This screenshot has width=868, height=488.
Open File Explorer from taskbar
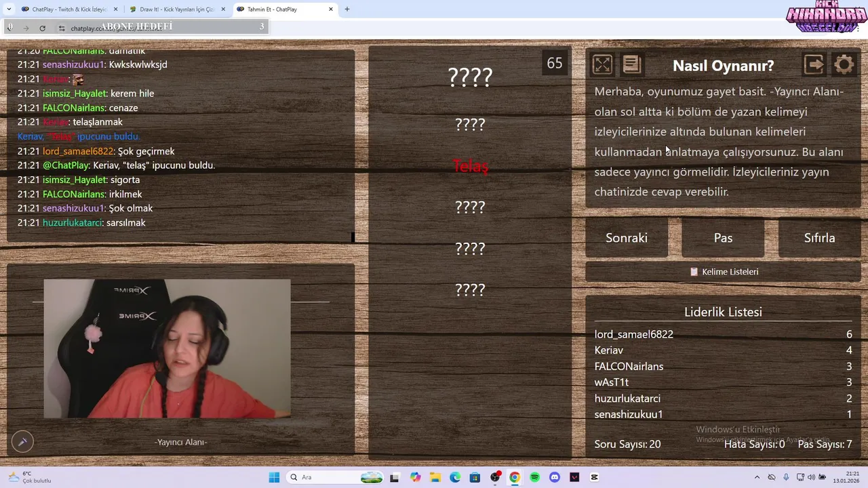point(435,477)
